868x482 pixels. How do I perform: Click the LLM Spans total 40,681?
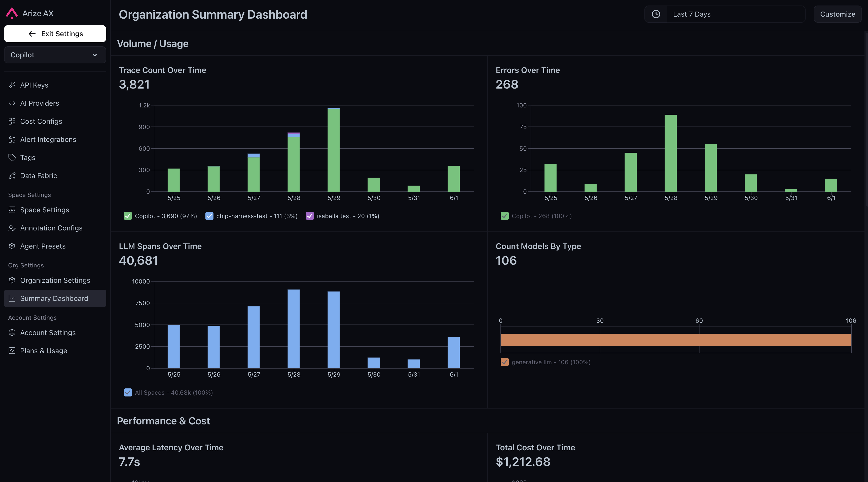pyautogui.click(x=138, y=260)
